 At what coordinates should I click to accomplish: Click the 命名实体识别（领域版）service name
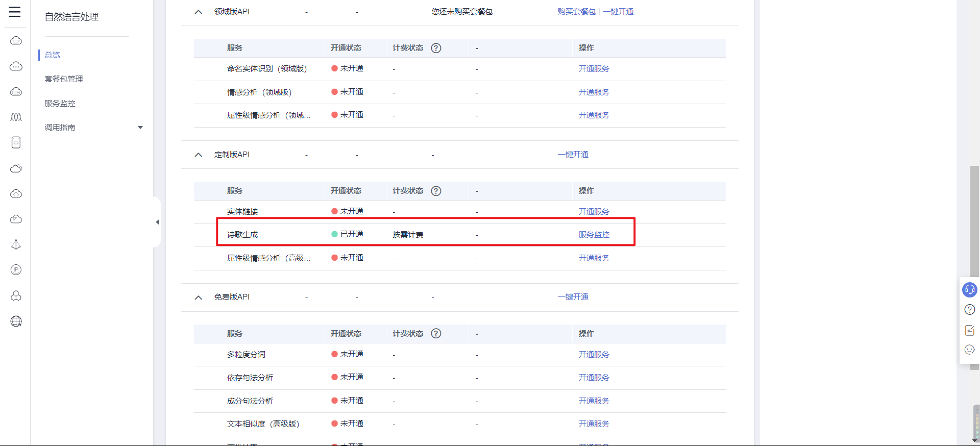click(x=267, y=68)
